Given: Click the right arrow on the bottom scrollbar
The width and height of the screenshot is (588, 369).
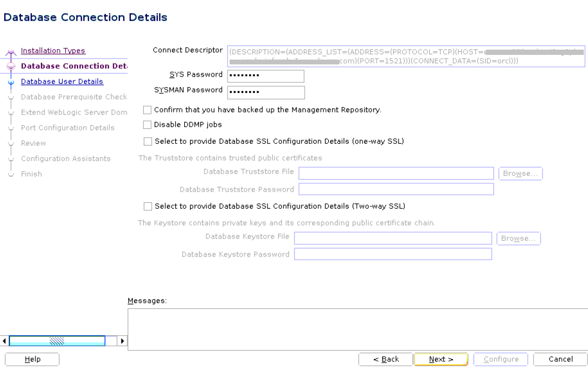Looking at the screenshot, I should [122, 340].
